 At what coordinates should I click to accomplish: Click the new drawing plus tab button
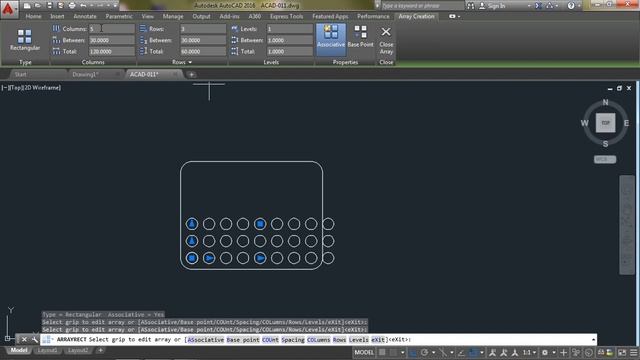[191, 75]
